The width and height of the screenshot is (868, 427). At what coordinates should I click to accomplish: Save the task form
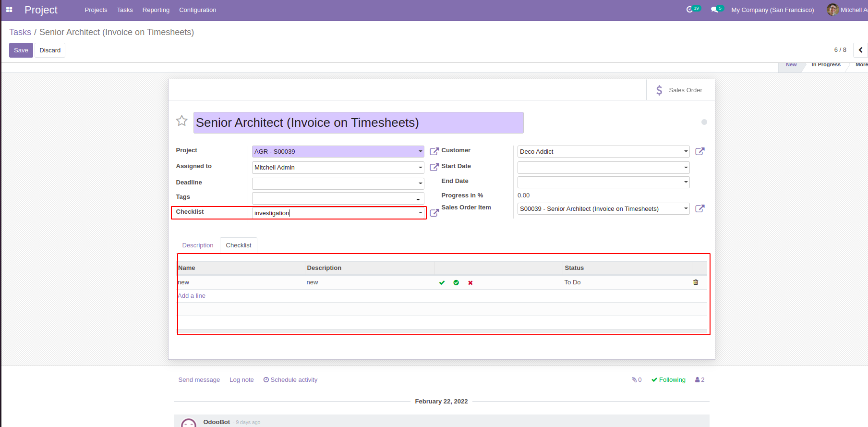click(21, 50)
